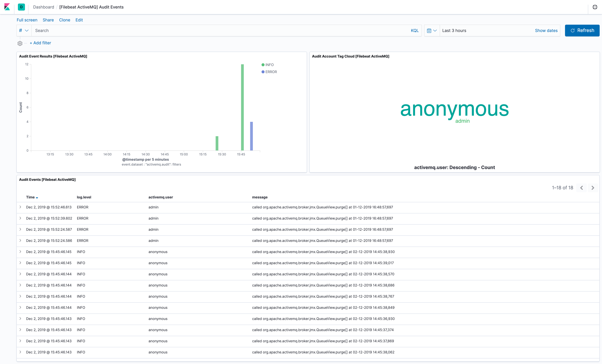Screen dimensions: 602x364
Task: Expand an anonymous INFO event row
Action: click(21, 252)
